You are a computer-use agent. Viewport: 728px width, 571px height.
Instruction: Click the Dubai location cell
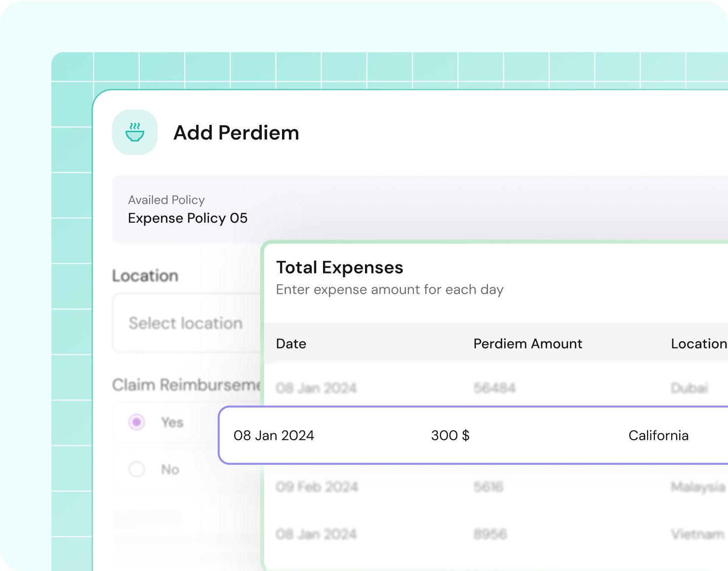(689, 388)
